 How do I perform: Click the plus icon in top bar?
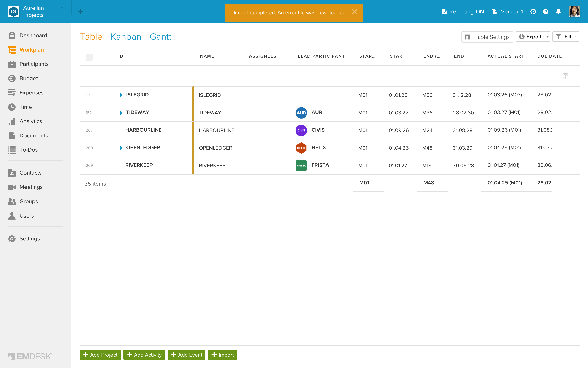pyautogui.click(x=81, y=12)
